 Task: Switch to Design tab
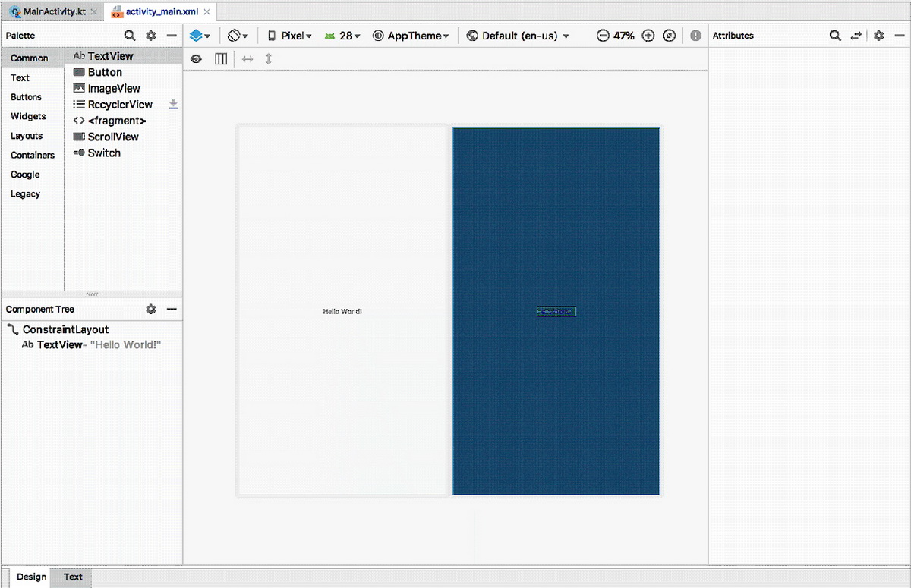(x=32, y=577)
